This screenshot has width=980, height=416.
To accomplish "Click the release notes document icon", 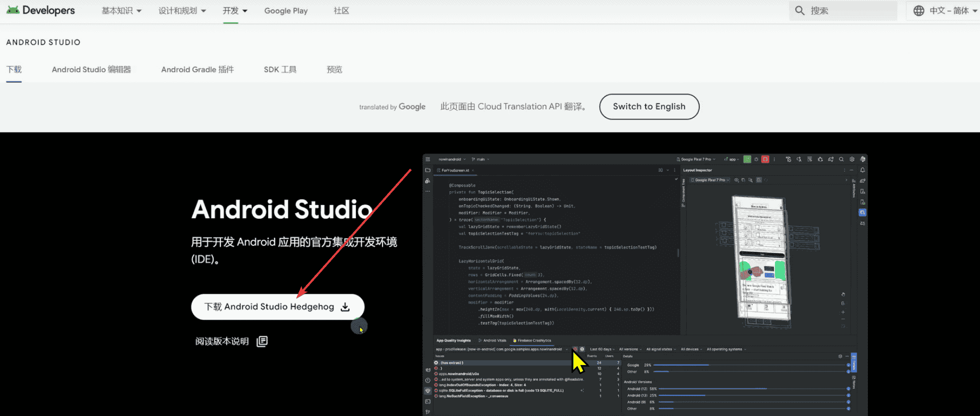I will coord(262,342).
